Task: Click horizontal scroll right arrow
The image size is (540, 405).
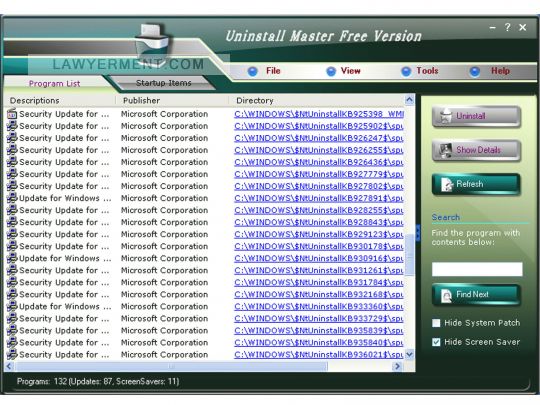Action: [397, 366]
